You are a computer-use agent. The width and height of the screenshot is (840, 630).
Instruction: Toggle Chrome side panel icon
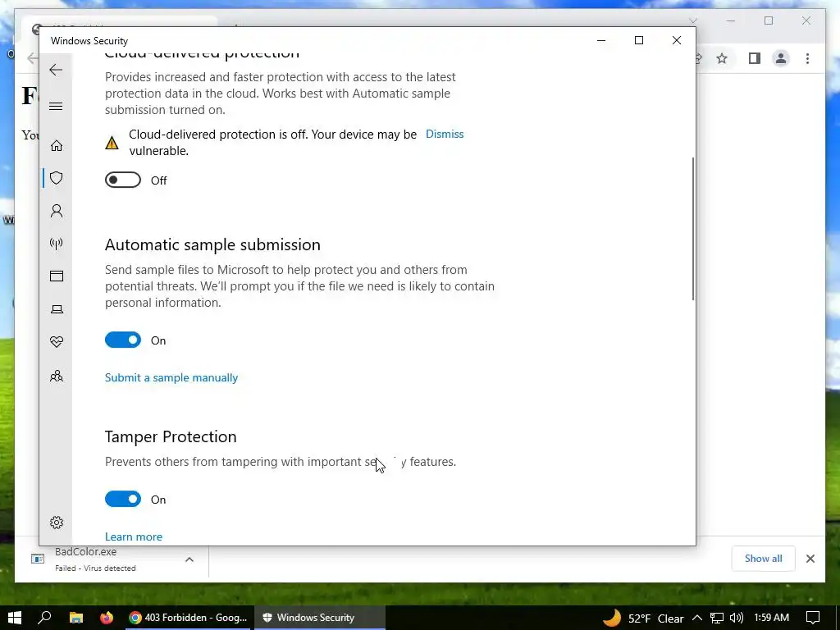click(x=755, y=58)
